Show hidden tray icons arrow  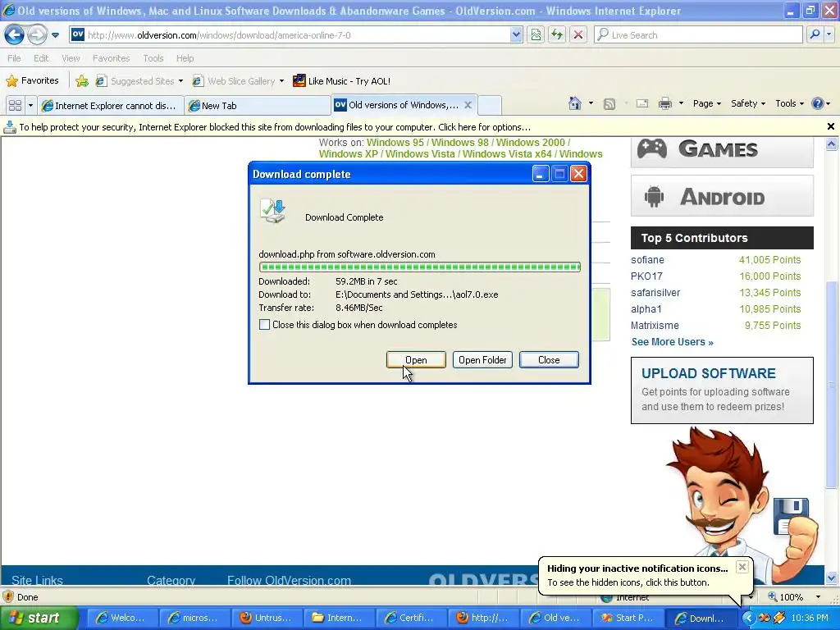click(x=748, y=618)
